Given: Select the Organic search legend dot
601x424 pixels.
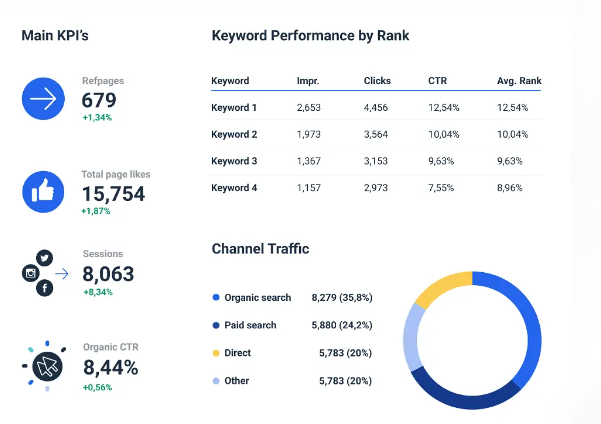Looking at the screenshot, I should [x=216, y=297].
